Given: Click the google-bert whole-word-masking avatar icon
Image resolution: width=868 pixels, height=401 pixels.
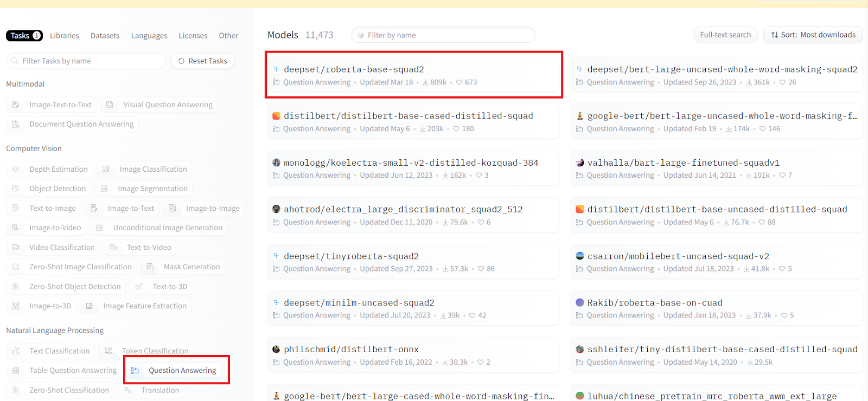Looking at the screenshot, I should pyautogui.click(x=580, y=116).
